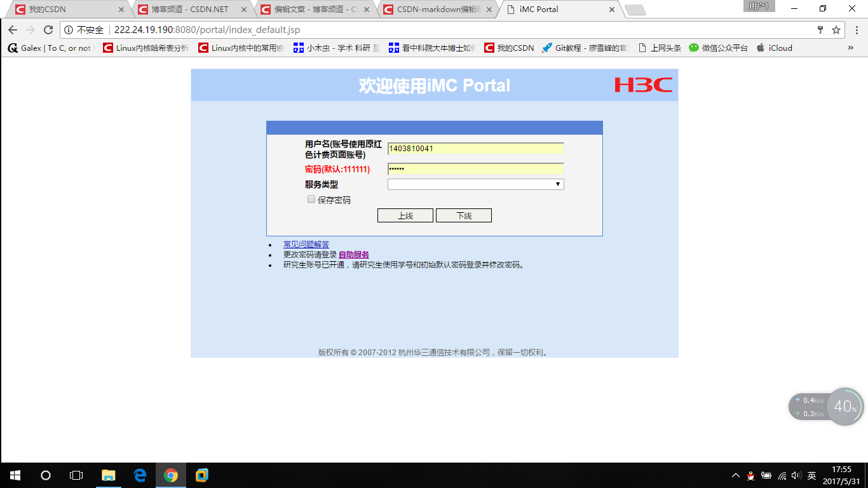Show hidden bookmarks with the chevron
The height and width of the screenshot is (488, 868).
(x=851, y=48)
